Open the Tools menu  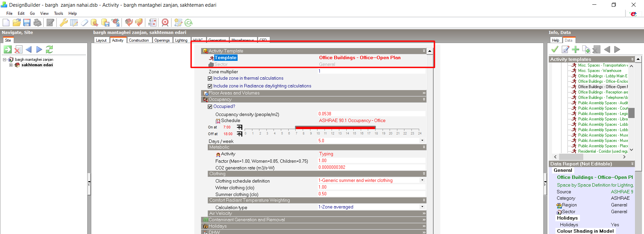(59, 13)
